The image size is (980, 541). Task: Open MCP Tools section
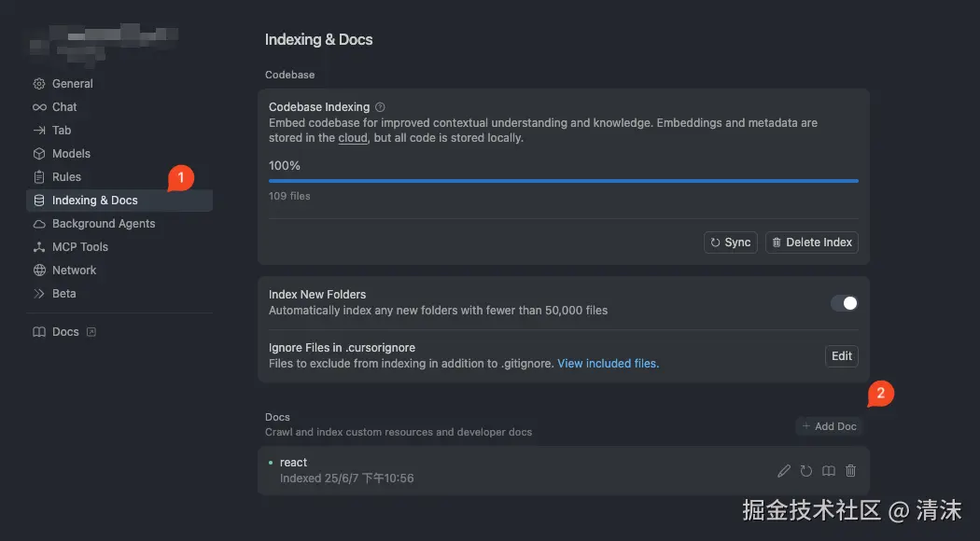(80, 247)
